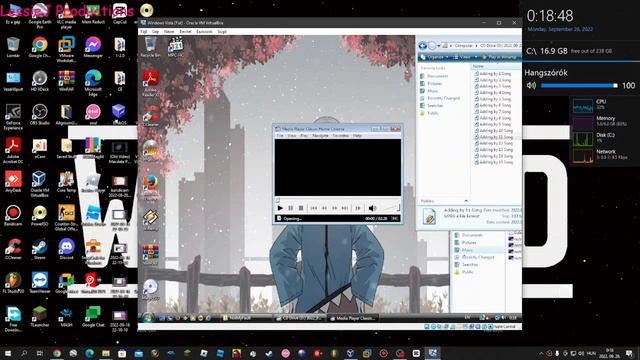
Task: Skip to next track in Media Player
Action: point(345,208)
